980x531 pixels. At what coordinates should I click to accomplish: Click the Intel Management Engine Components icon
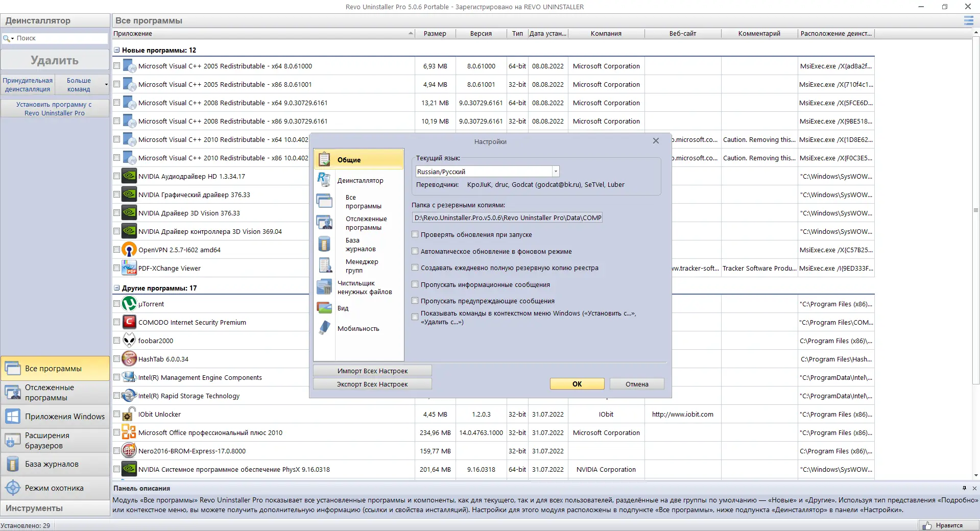pos(129,377)
